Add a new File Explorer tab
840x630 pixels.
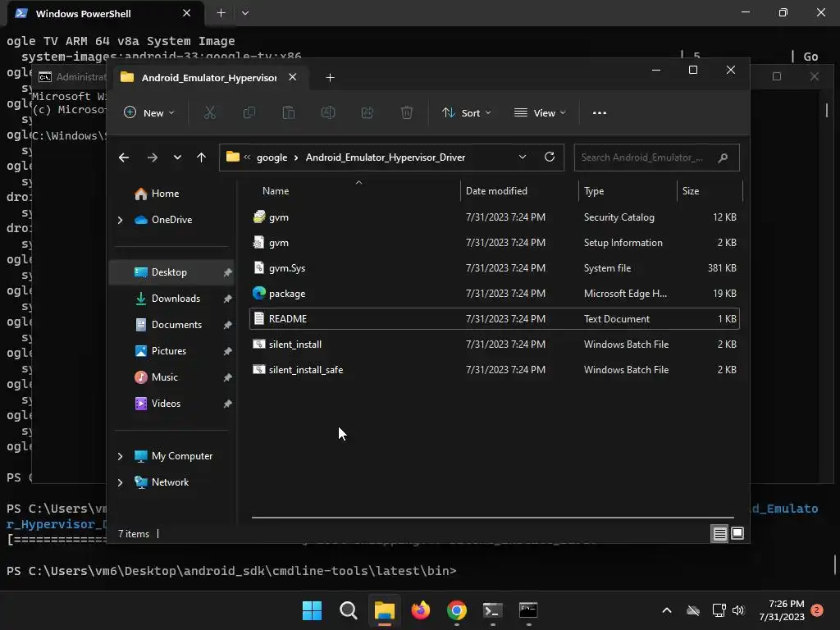(330, 78)
